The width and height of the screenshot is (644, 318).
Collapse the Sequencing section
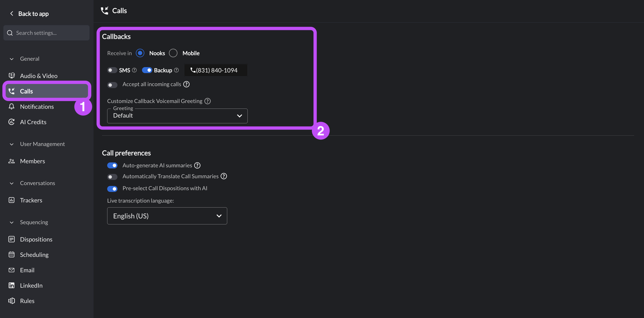(12, 222)
